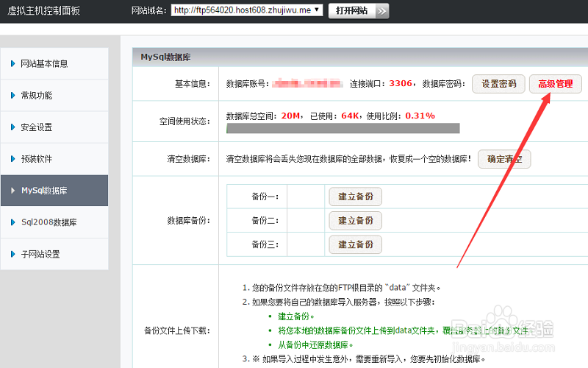Click arrow icon next to Sql2008数据库

pyautogui.click(x=12, y=222)
